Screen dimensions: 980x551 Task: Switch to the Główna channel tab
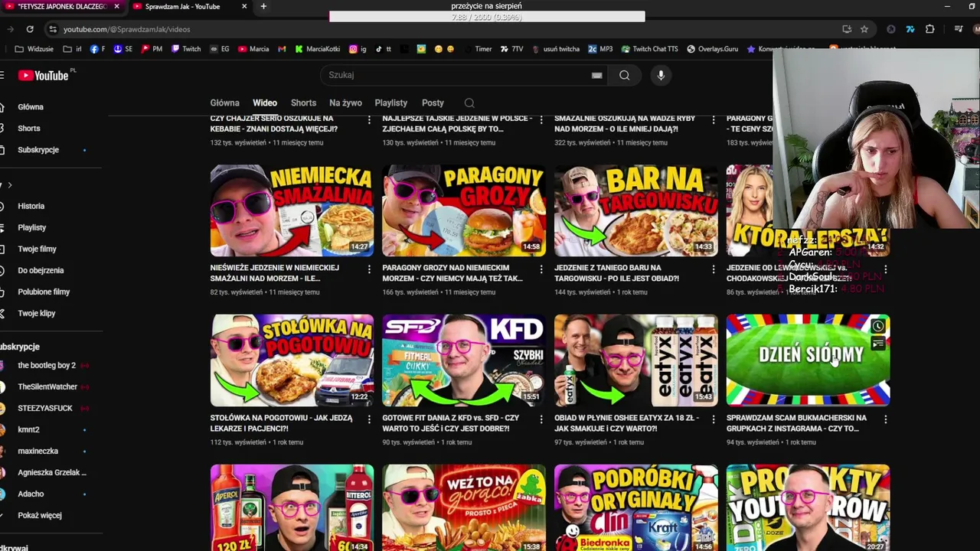coord(224,103)
